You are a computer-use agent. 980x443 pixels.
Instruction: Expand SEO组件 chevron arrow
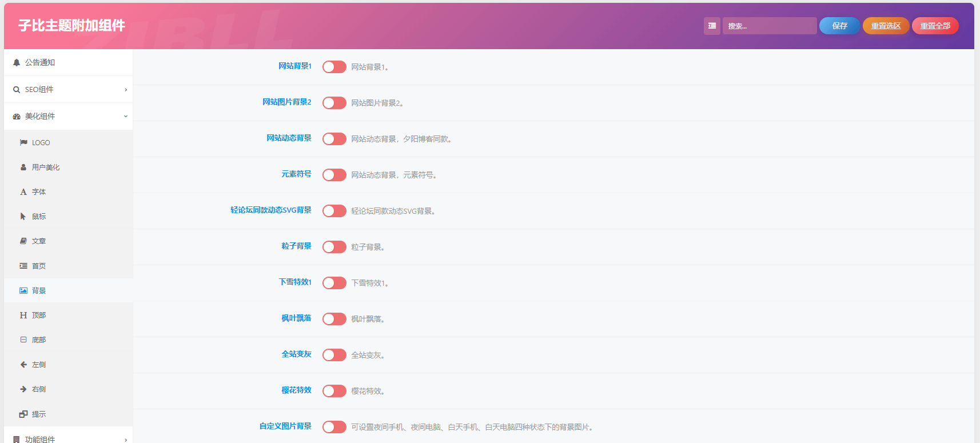point(126,90)
